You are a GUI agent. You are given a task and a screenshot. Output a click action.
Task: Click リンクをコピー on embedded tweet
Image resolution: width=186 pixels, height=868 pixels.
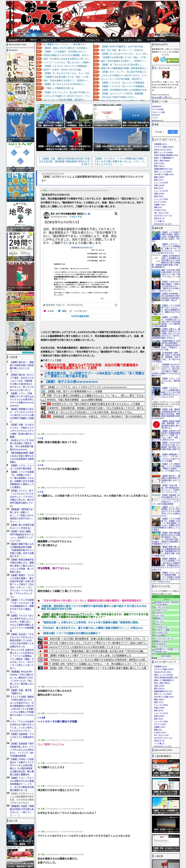[79, 311]
